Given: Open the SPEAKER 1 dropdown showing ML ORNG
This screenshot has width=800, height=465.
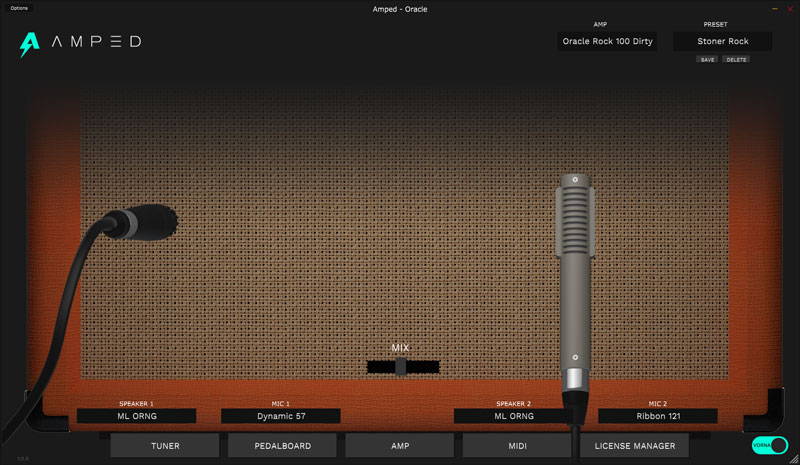Looking at the screenshot, I should (137, 416).
